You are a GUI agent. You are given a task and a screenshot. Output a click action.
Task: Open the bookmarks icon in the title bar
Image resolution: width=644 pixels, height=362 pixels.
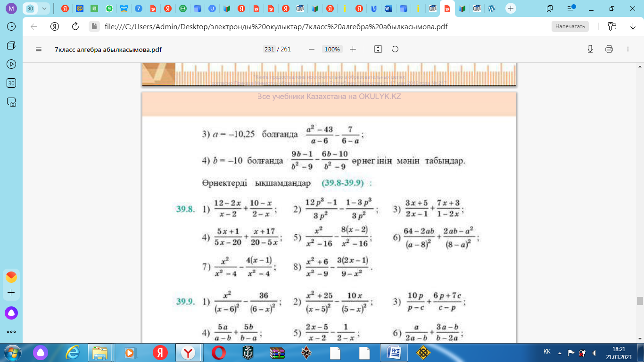pos(550,8)
